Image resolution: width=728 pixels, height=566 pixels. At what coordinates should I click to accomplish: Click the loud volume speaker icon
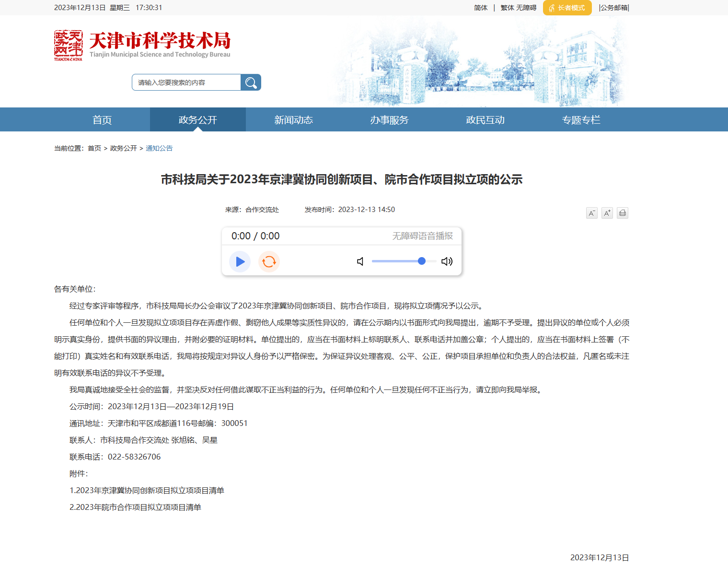(447, 261)
